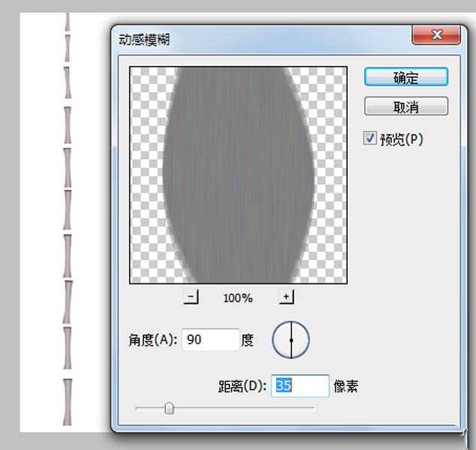The image size is (476, 450).
Task: Click the 确定 button to confirm
Action: tap(406, 77)
